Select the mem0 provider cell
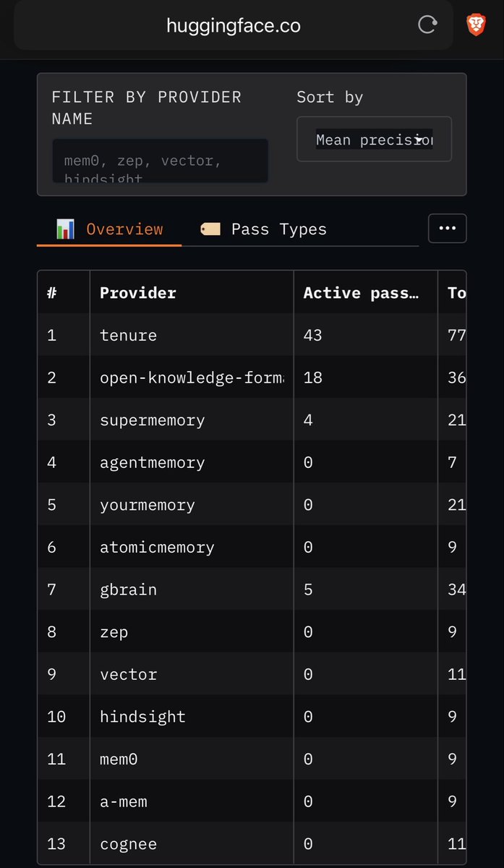 pos(192,759)
